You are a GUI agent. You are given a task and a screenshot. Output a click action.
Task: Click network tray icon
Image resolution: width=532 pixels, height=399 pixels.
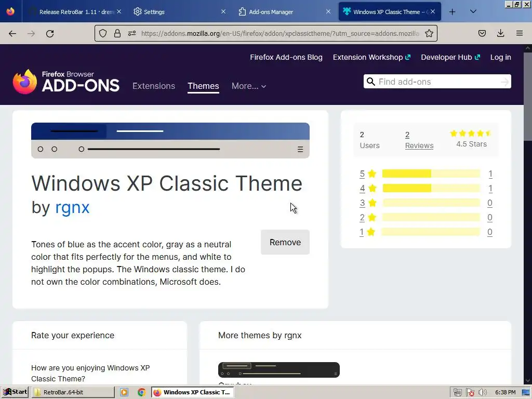pos(457,393)
